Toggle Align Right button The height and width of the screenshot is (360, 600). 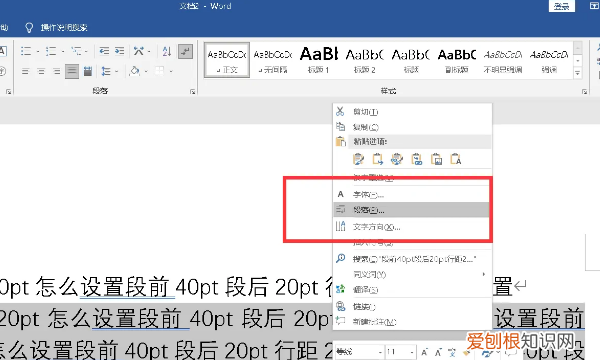point(57,71)
